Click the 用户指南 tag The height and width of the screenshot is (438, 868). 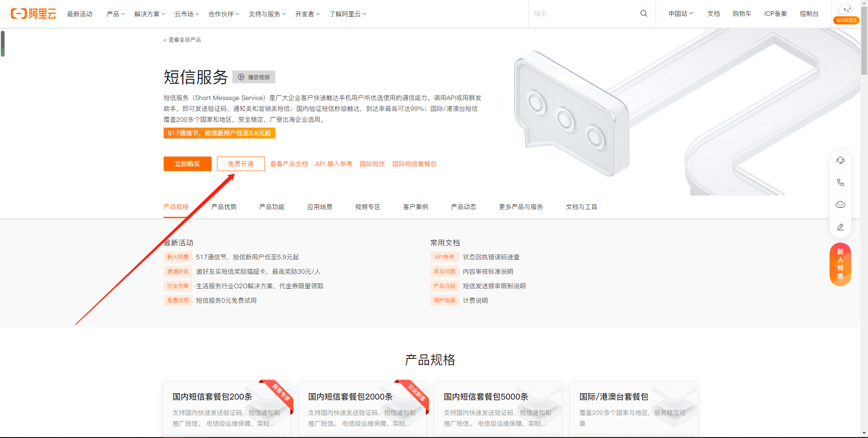pyautogui.click(x=444, y=300)
